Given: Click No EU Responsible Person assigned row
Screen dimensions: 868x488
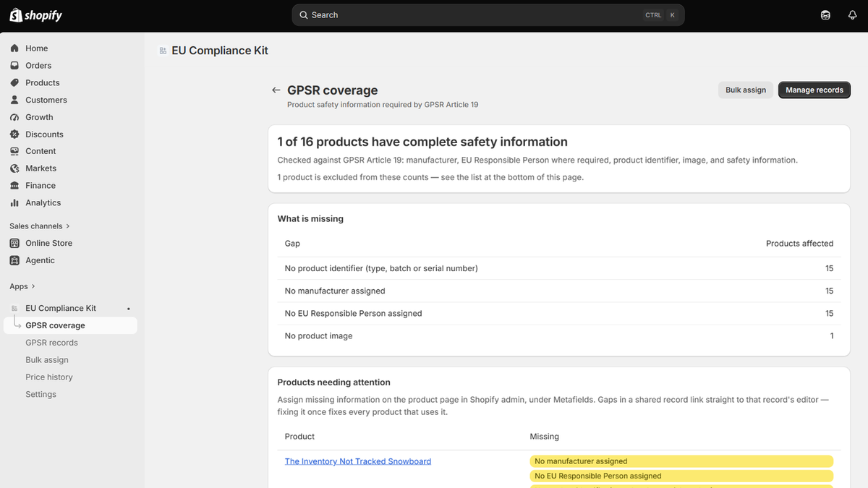Looking at the screenshot, I should (x=559, y=313).
